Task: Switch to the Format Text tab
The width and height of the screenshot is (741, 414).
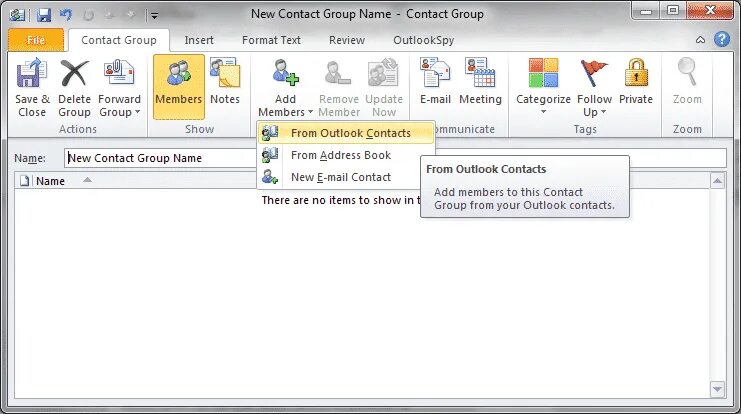Action: click(x=271, y=40)
